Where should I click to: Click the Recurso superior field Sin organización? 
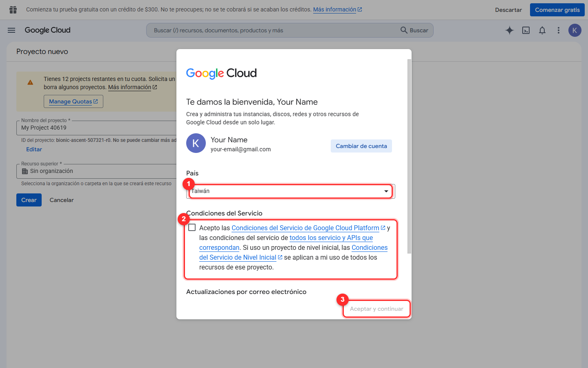[96, 171]
